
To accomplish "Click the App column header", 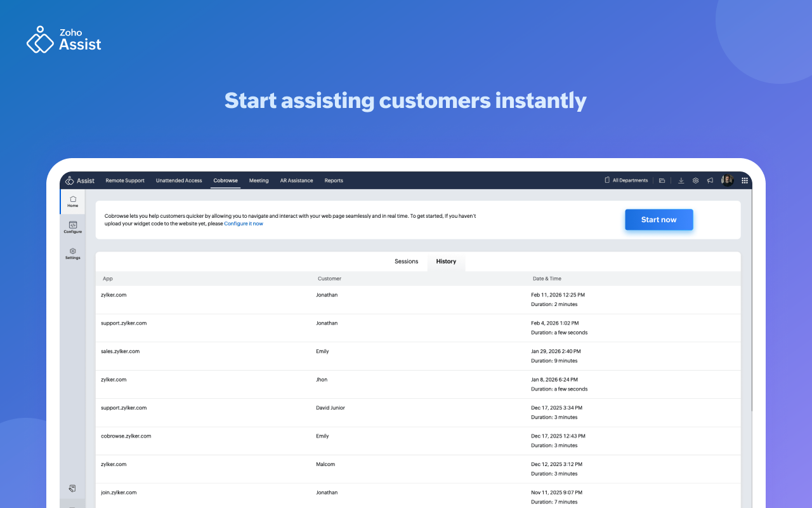I will point(108,279).
